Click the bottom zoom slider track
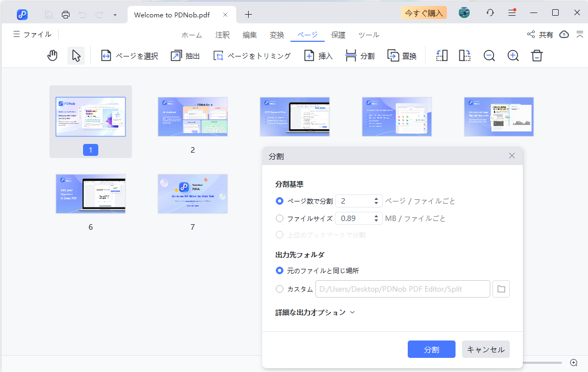 [x=542, y=363]
